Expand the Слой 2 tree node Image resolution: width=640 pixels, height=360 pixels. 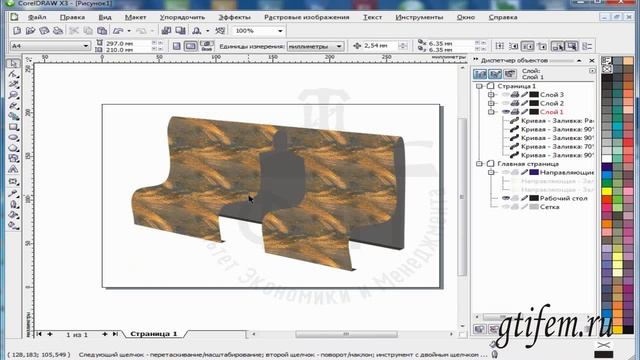491,103
